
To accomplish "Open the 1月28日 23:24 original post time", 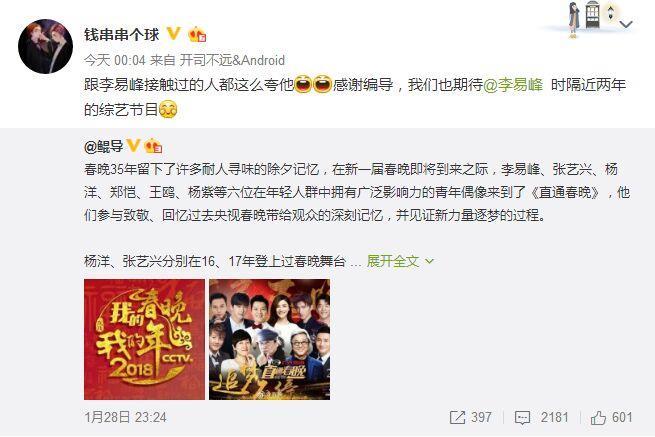I will pos(125,417).
